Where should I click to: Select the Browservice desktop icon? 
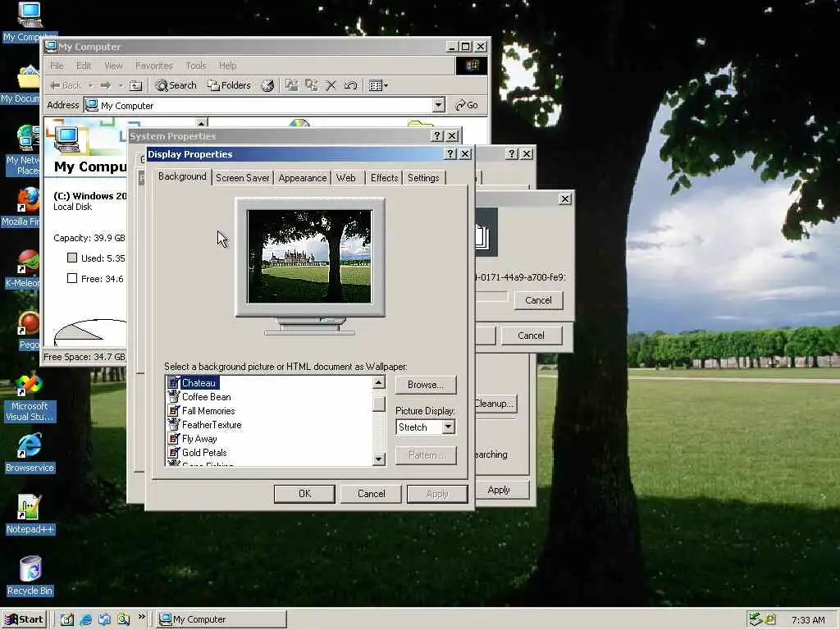pyautogui.click(x=30, y=454)
